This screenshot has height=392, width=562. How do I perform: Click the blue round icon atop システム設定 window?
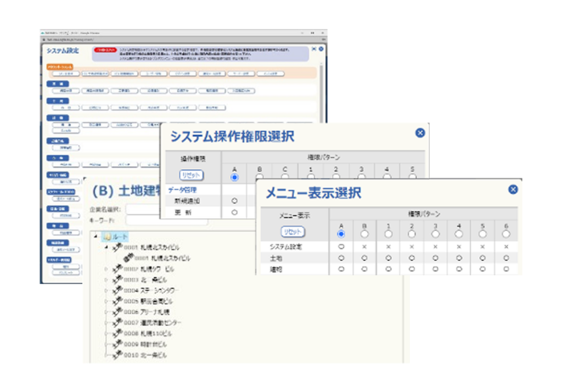(x=321, y=49)
